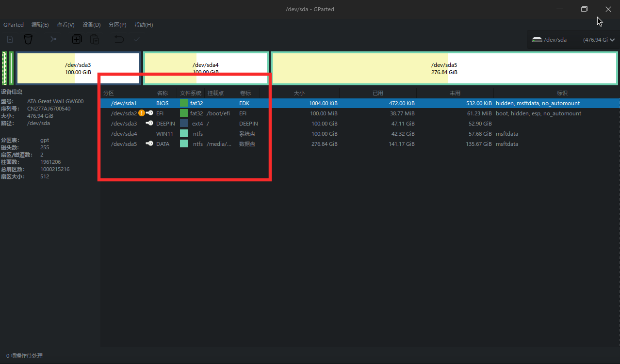Click the Copy partition toolbar icon
Image resolution: width=620 pixels, height=364 pixels.
(77, 39)
